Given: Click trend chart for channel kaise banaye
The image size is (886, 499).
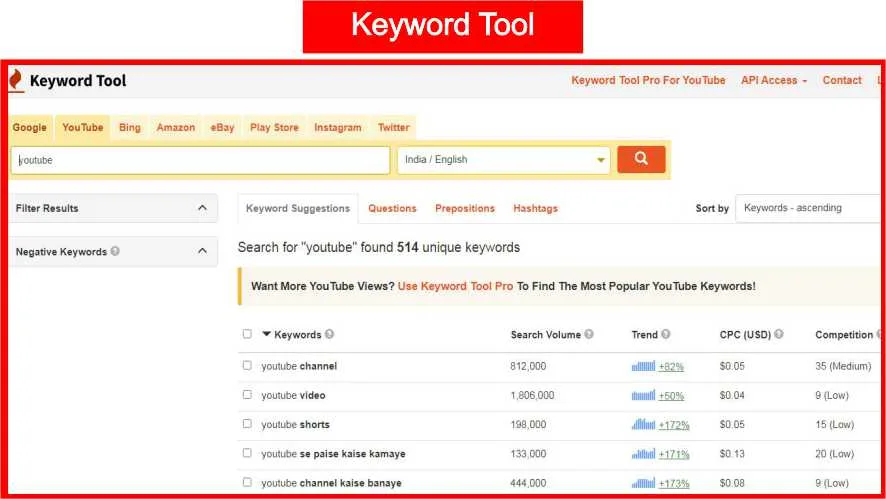Looking at the screenshot, I should point(643,483).
